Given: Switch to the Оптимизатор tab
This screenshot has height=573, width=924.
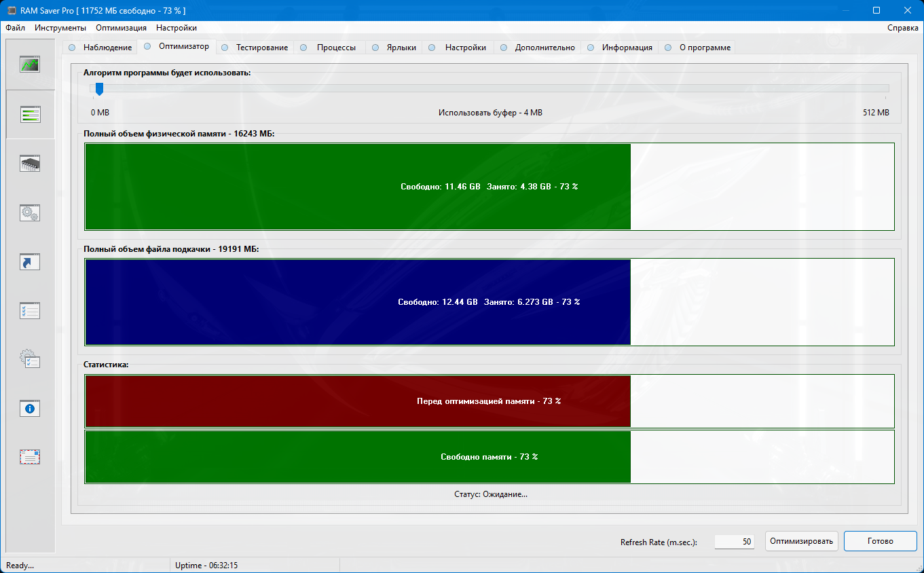Looking at the screenshot, I should [177, 46].
